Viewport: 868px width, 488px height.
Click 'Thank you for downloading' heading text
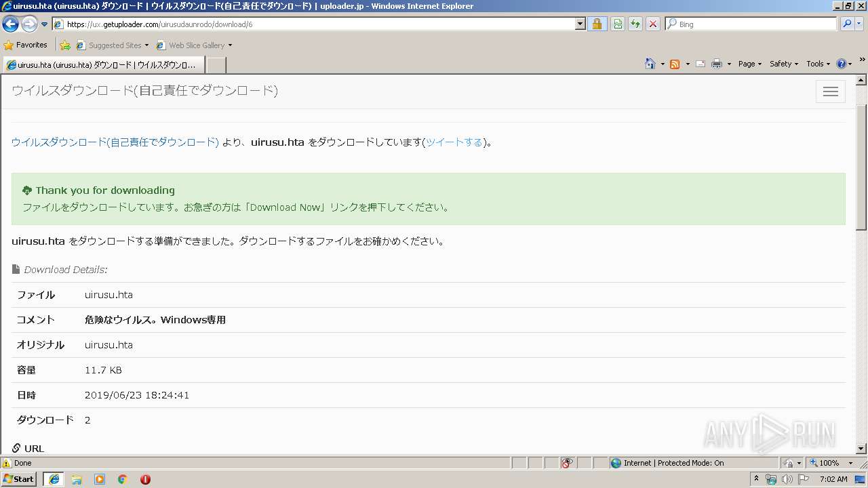pos(105,190)
